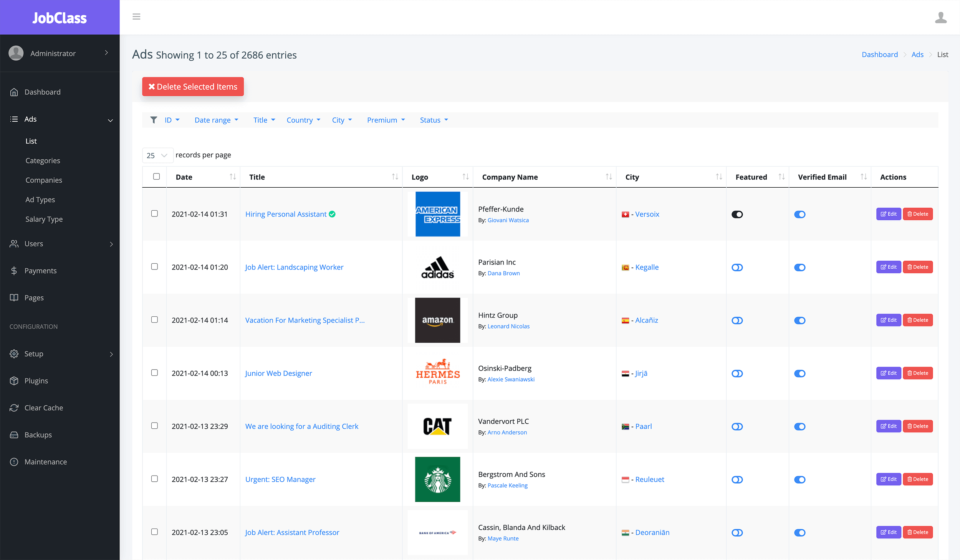Image resolution: width=960 pixels, height=560 pixels.
Task: Open the user profile icon
Action: click(940, 18)
